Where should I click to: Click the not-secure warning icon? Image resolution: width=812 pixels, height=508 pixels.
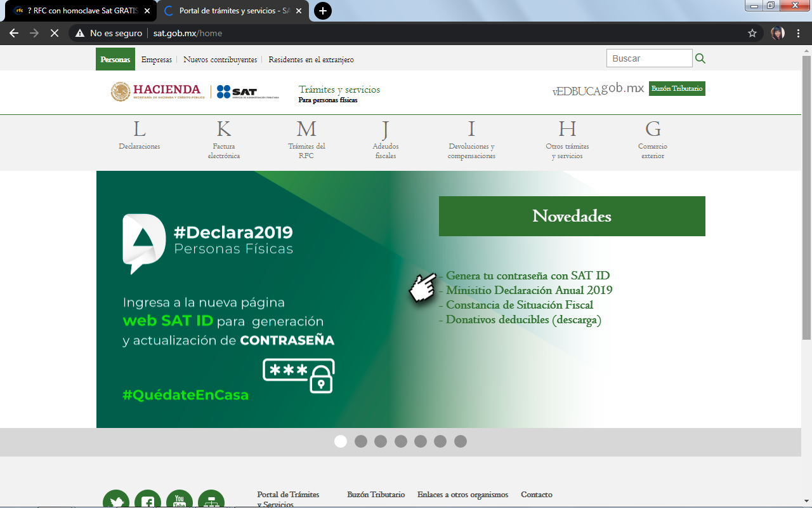[x=79, y=33]
